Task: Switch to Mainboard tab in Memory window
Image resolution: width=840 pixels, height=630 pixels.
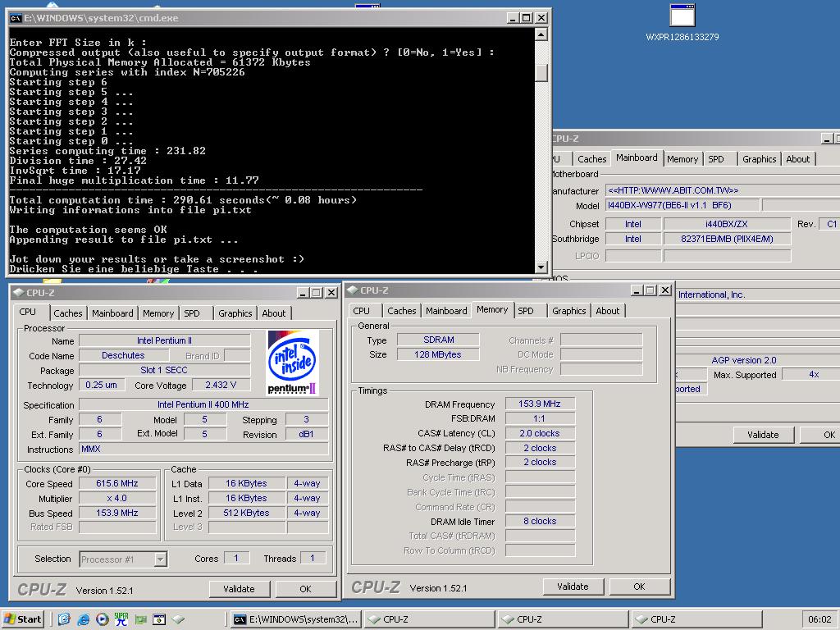Action: tap(446, 311)
